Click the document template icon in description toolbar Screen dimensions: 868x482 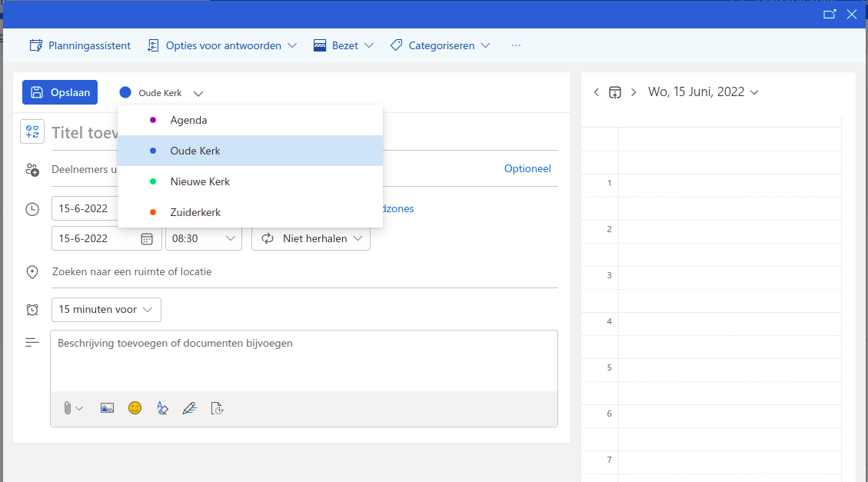tap(217, 408)
